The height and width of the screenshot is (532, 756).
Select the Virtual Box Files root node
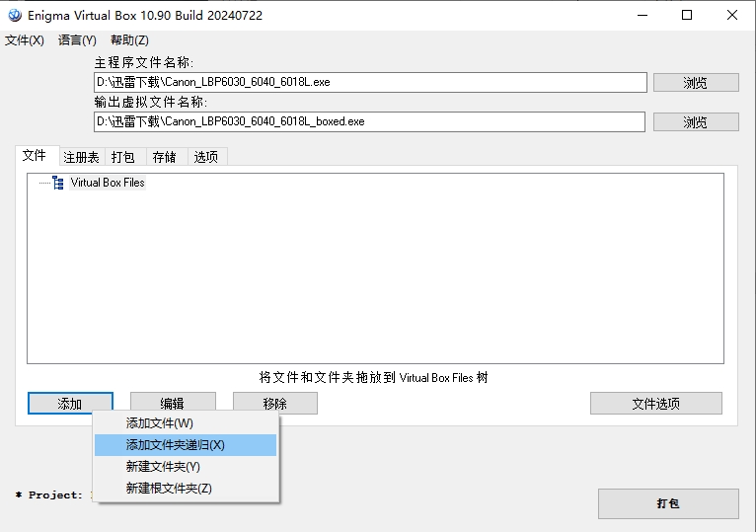coord(108,183)
